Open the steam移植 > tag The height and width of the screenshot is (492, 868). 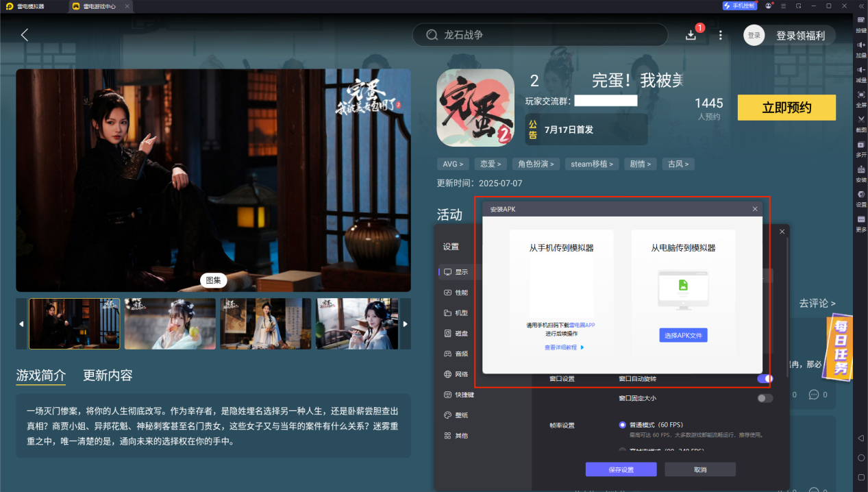[x=593, y=164]
